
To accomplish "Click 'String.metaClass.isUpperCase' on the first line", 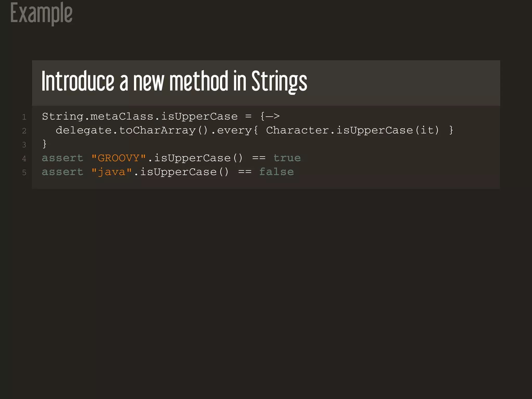I will pos(140,116).
